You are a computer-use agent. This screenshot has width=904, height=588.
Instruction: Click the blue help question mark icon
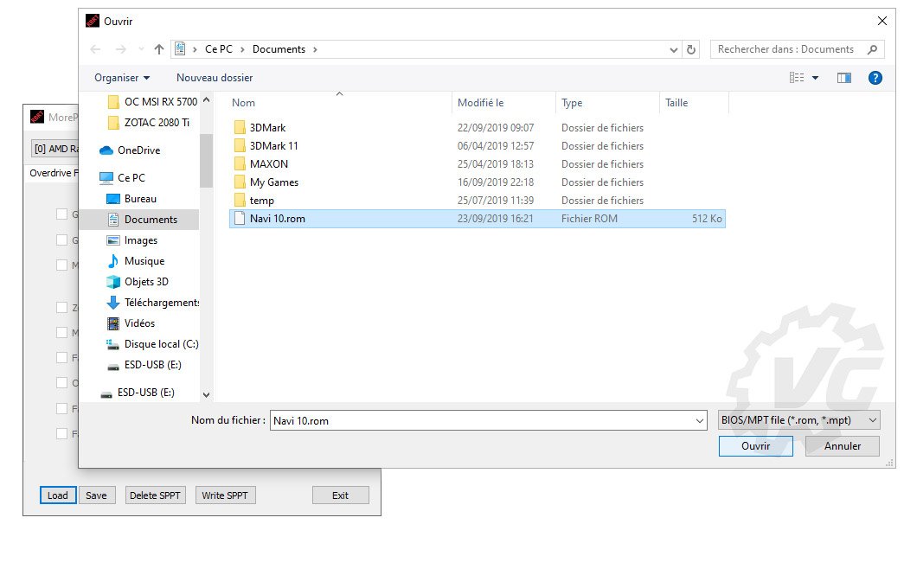[x=875, y=78]
